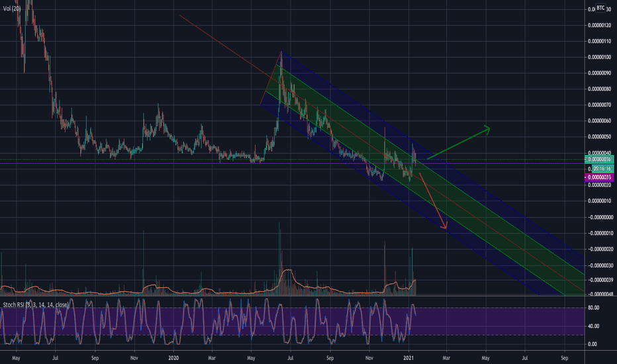Click the 80.00 Stoch RSI axis value
This screenshot has width=617, height=364.
click(x=593, y=308)
